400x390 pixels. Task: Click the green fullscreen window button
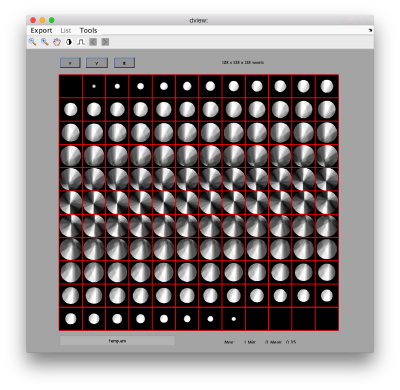tap(52, 20)
